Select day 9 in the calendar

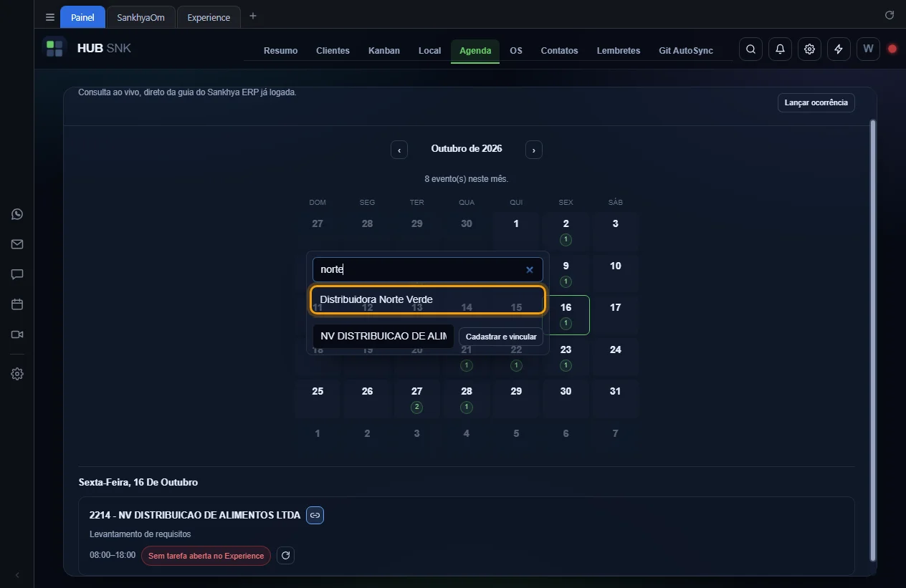coord(566,273)
